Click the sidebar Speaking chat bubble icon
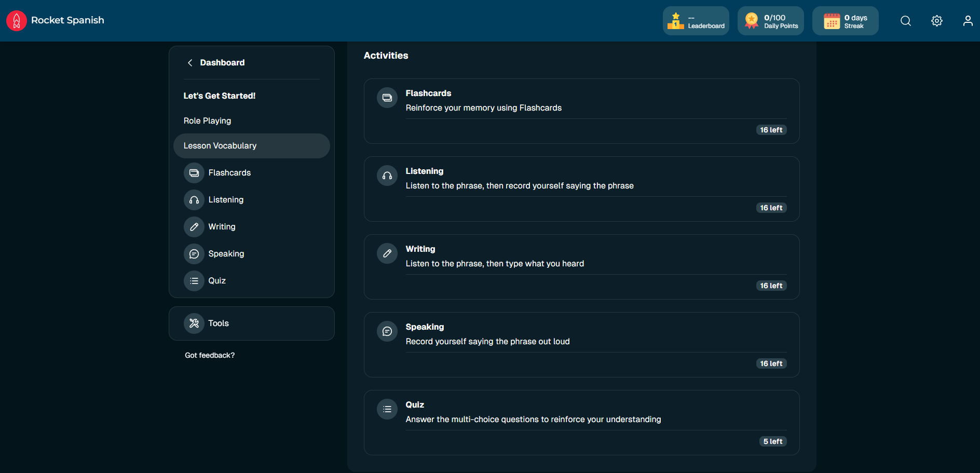 click(x=194, y=254)
